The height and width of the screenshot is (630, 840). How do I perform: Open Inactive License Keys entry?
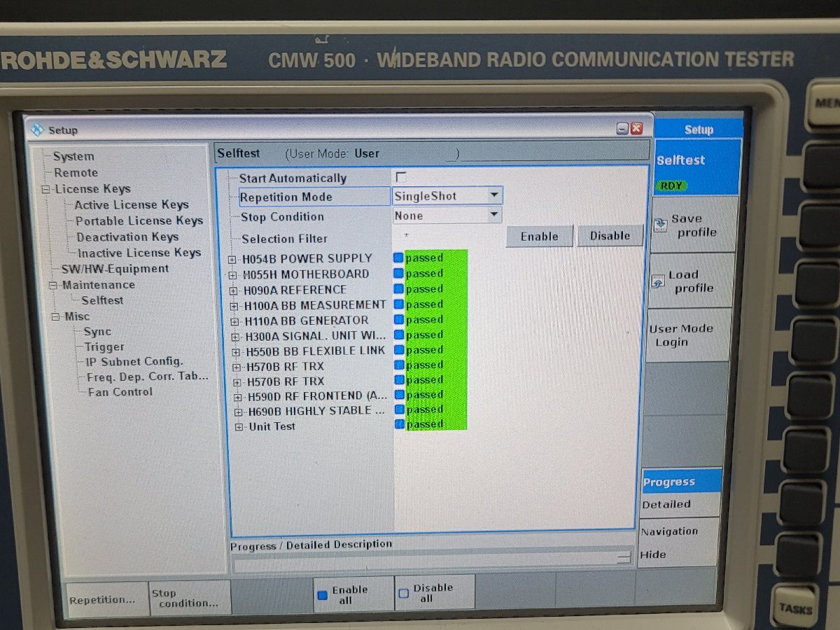coord(139,253)
